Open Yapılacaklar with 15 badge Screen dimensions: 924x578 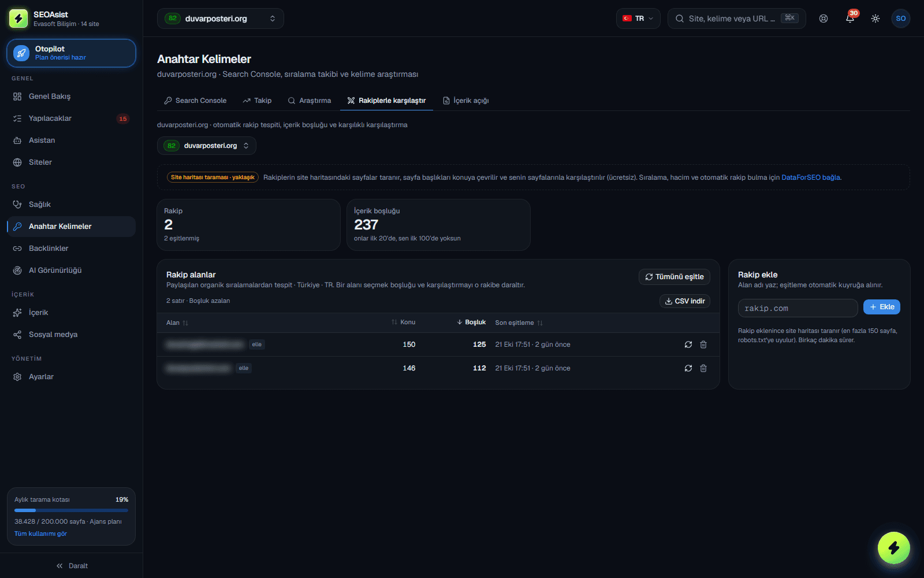coord(72,118)
